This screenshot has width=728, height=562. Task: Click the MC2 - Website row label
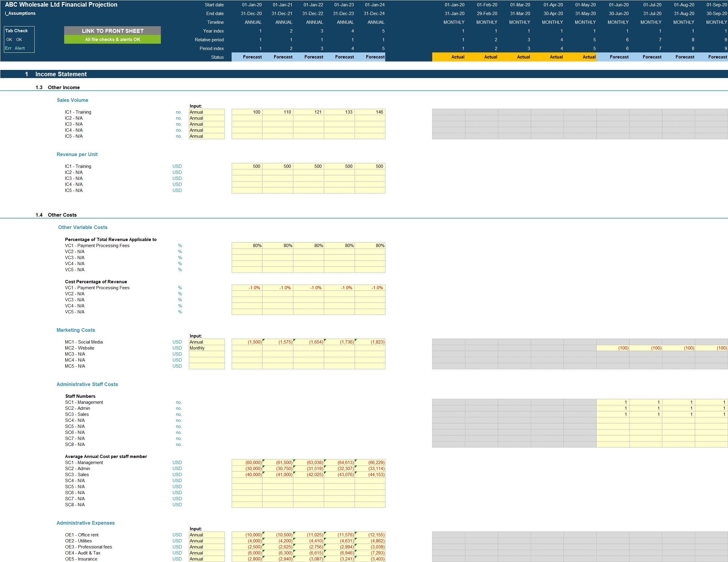[79, 348]
